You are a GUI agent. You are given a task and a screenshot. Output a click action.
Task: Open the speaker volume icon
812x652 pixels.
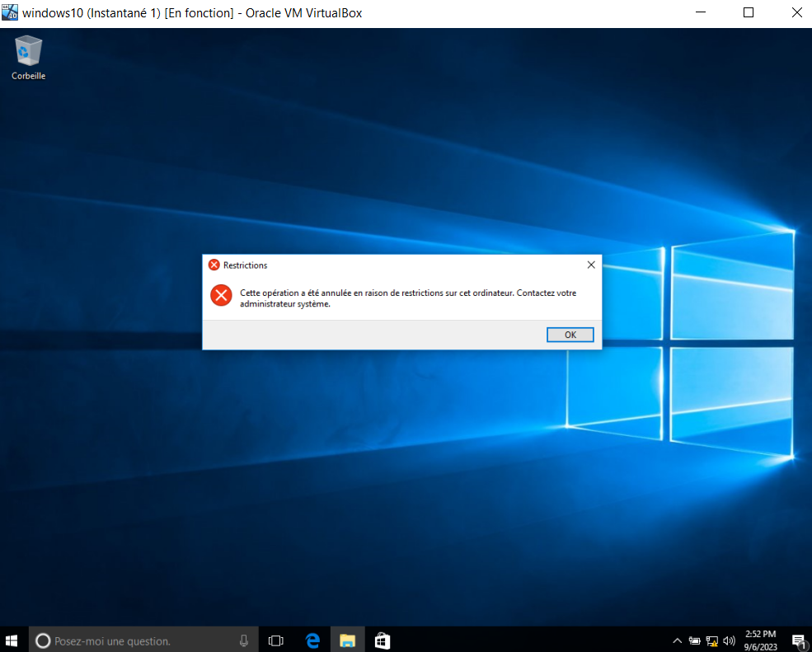point(729,640)
